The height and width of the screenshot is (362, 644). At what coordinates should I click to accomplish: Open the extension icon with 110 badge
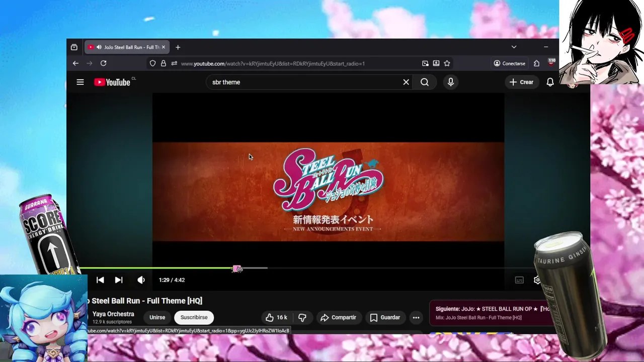click(x=551, y=62)
